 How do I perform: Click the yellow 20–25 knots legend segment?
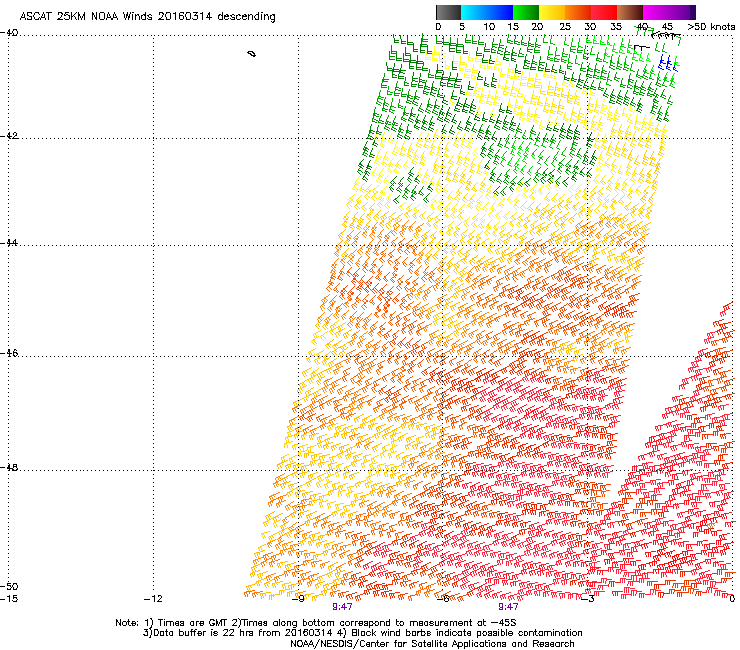point(552,12)
